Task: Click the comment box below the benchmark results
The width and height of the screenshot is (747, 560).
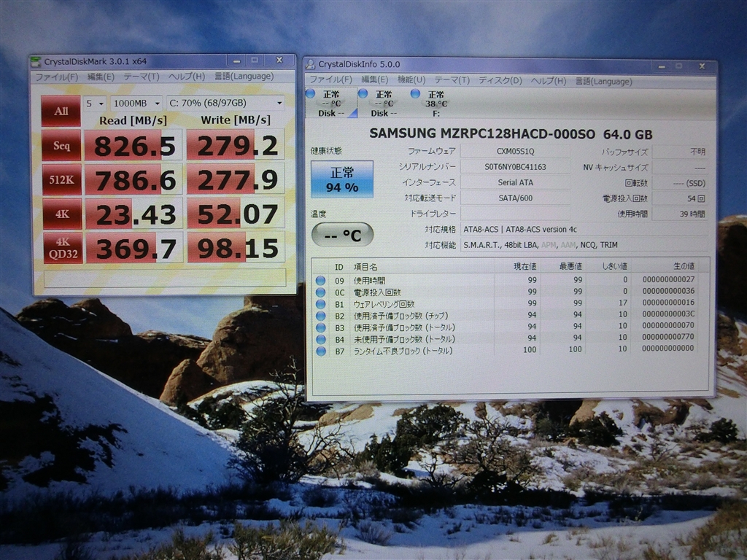Action: 165,278
